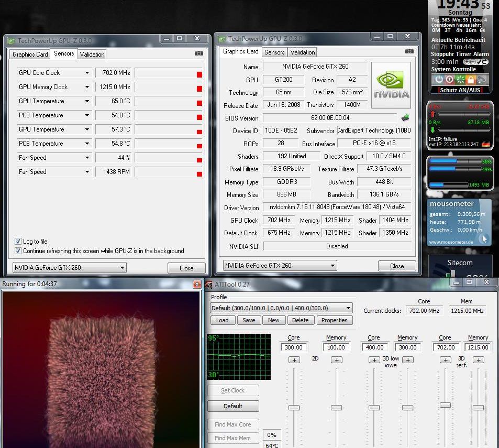499x448 pixels.
Task: Click the green standby icon in System Kontrolle
Action: click(x=460, y=79)
